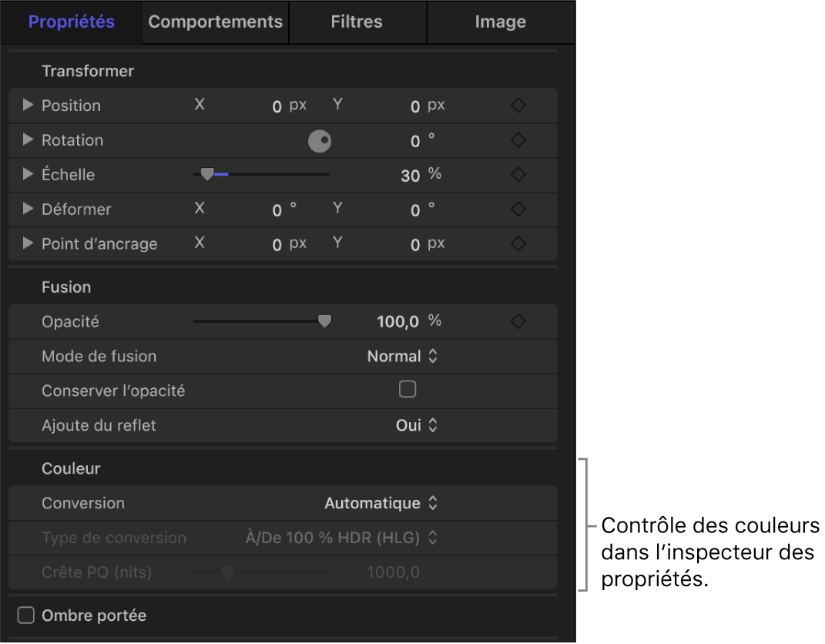Screen dimensions: 825x644
Task: Enable the Conserver l'opacité checkbox
Action: pyautogui.click(x=407, y=390)
